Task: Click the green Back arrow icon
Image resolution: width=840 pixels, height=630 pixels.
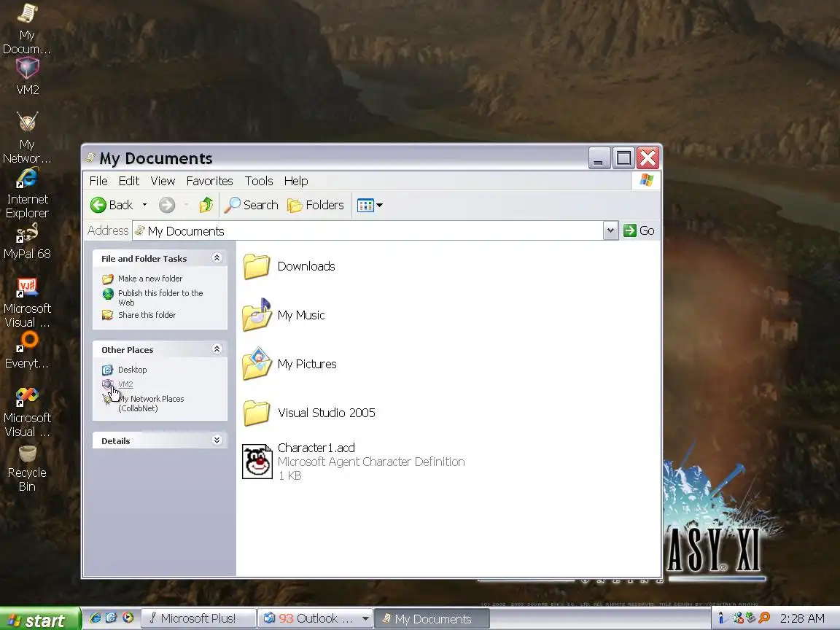Action: coord(98,205)
